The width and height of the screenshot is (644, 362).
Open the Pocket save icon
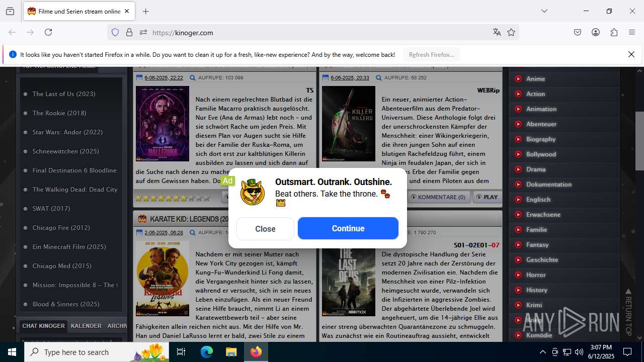[x=578, y=32]
